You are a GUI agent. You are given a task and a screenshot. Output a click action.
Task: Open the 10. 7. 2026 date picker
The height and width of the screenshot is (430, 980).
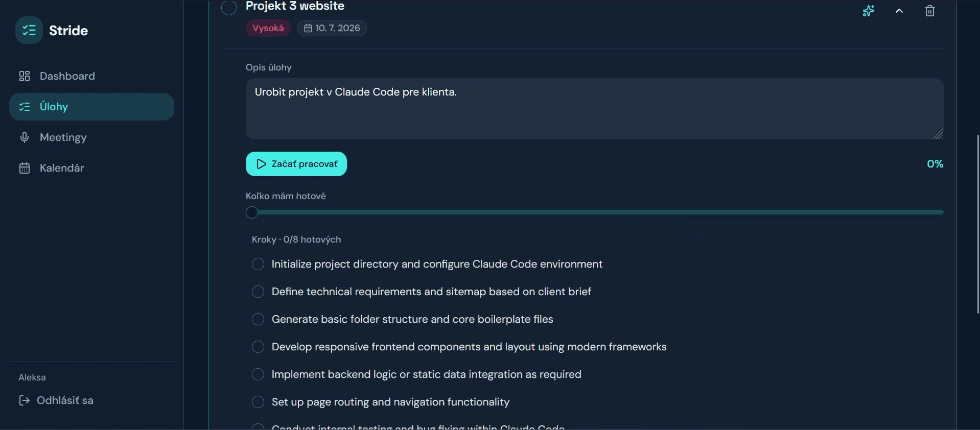(x=332, y=28)
